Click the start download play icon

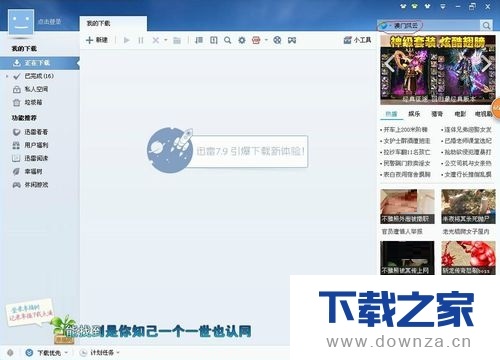[127, 40]
